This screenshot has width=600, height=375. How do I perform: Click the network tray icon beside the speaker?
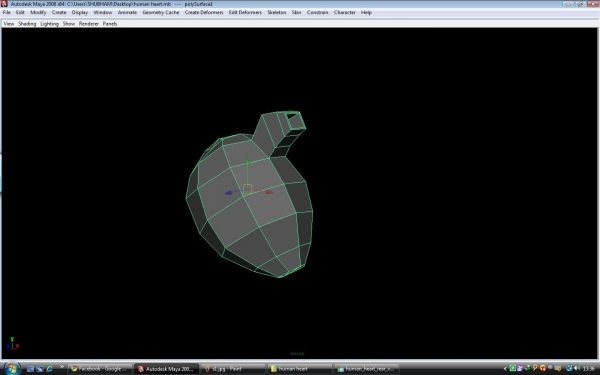click(570, 368)
